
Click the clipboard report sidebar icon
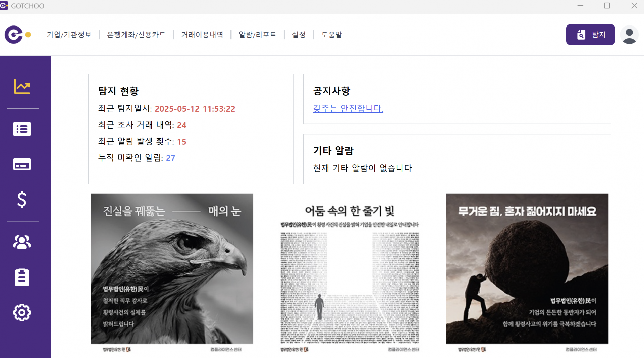coord(22,277)
